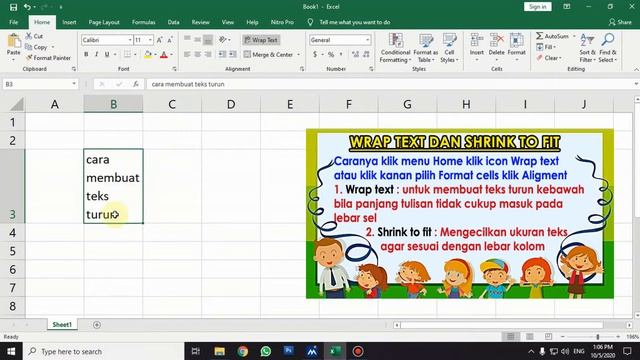The width and height of the screenshot is (640, 360).
Task: Switch to the Page Layout tab
Action: [104, 22]
